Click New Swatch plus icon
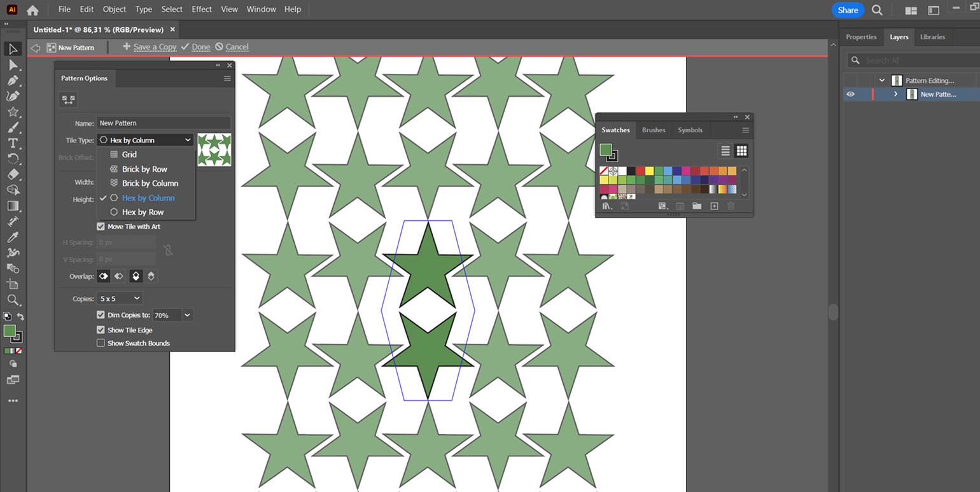This screenshot has width=980, height=492. 714,206
